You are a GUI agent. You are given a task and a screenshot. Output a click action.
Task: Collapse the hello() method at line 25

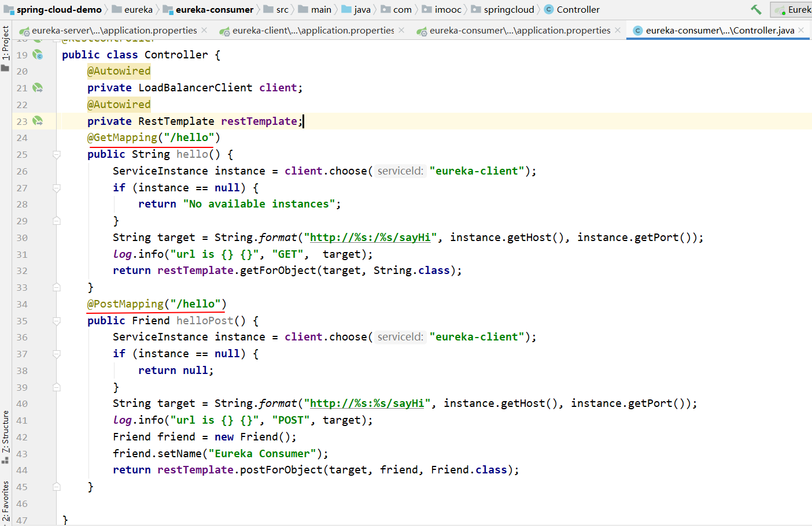click(x=57, y=154)
